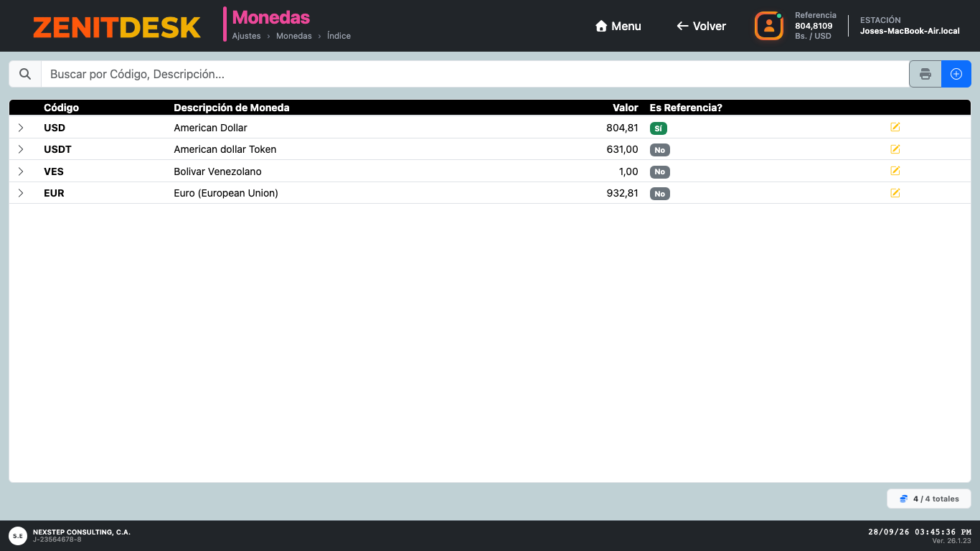Expand the VES row chevron
The width and height of the screenshot is (980, 551).
click(21, 171)
